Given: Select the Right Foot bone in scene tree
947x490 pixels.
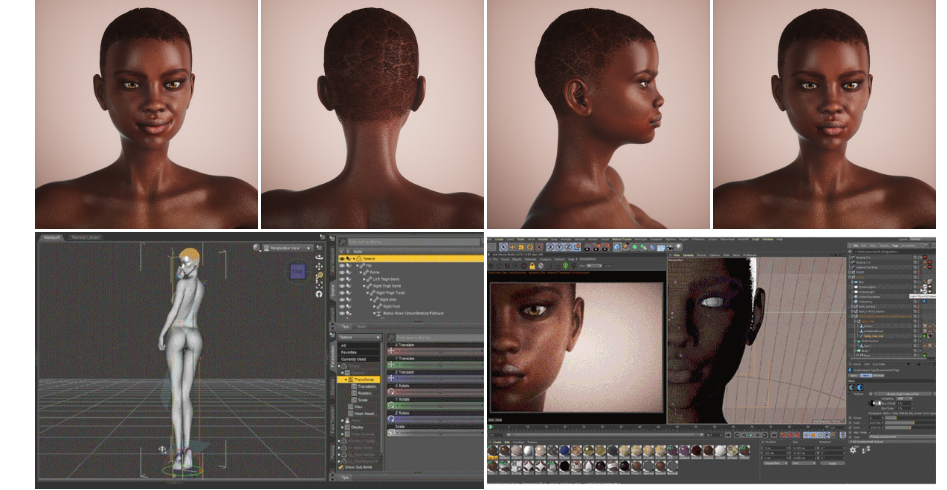Looking at the screenshot, I should [389, 307].
